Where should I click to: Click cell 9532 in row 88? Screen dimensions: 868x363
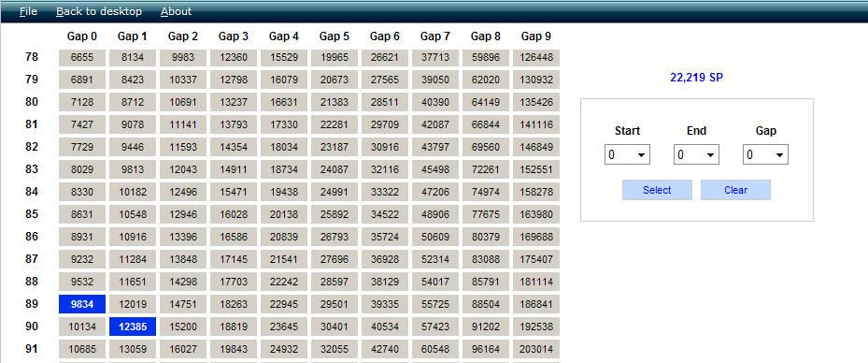click(x=82, y=282)
